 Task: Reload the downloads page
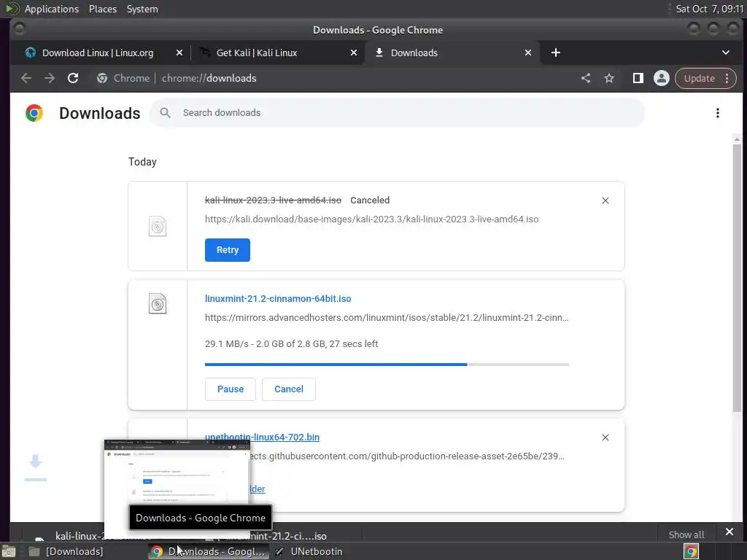click(x=73, y=78)
